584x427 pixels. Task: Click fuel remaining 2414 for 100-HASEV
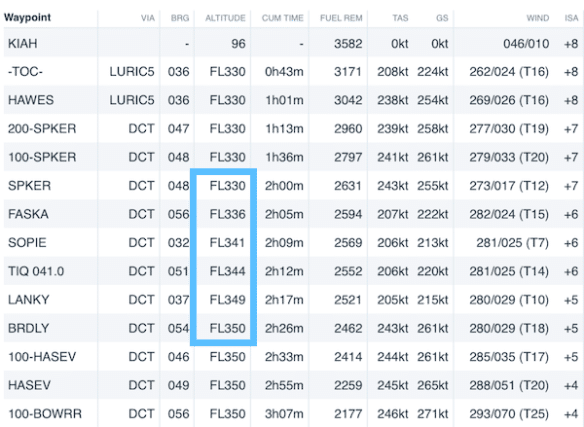[348, 357]
